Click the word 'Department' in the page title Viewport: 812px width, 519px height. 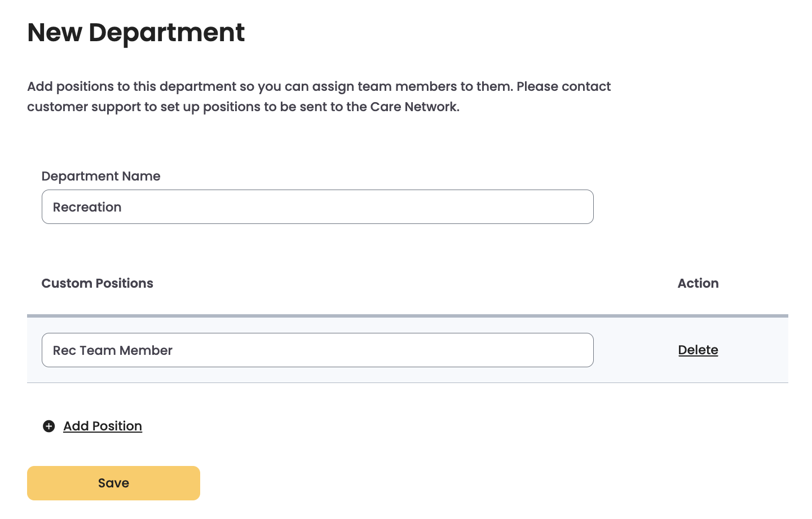coord(167,33)
